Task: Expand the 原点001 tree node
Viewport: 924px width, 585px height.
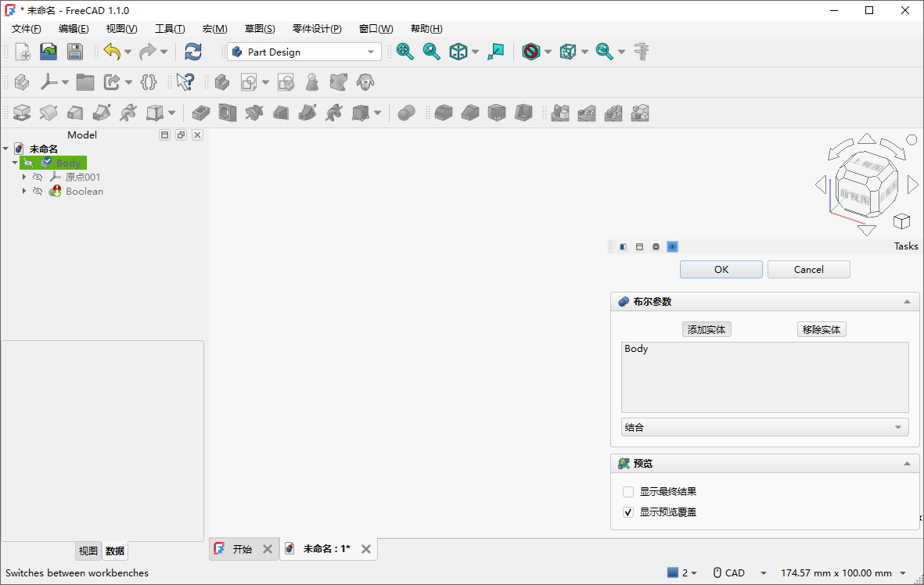Action: pyautogui.click(x=24, y=178)
